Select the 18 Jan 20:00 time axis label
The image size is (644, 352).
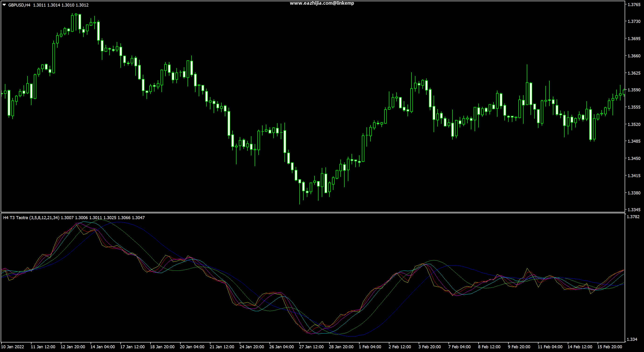point(162,347)
